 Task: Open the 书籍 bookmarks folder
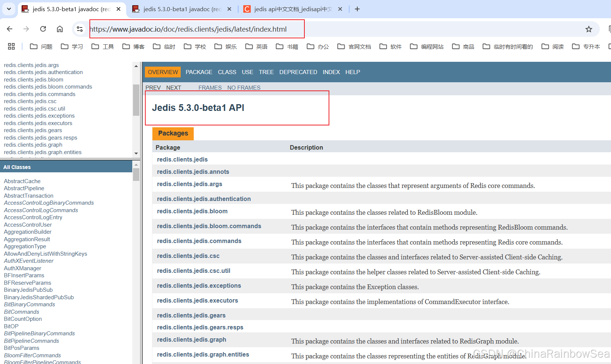pos(287,46)
